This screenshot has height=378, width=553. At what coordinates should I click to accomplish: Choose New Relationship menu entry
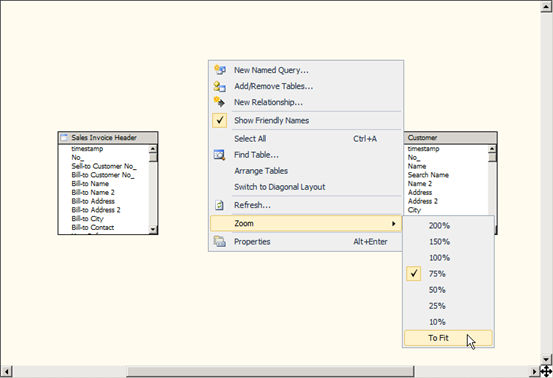click(306, 102)
